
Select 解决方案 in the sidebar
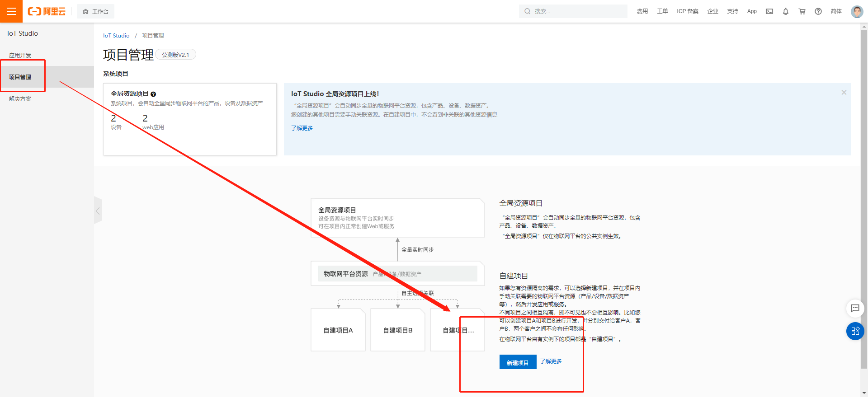(47, 98)
